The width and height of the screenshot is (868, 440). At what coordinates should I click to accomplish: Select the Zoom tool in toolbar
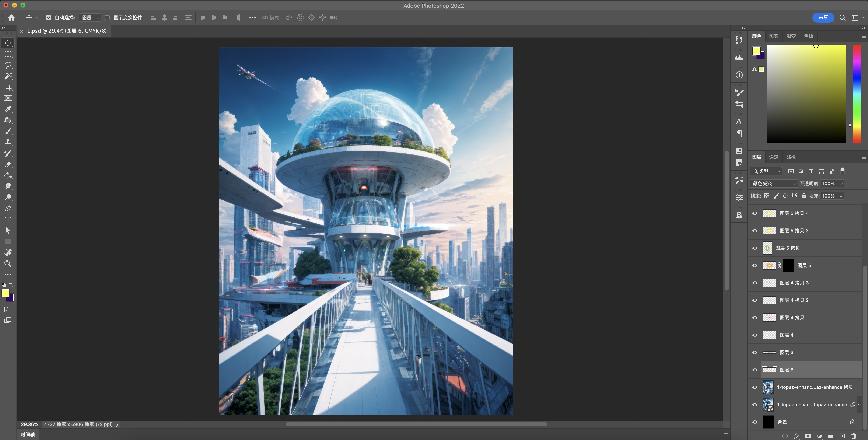coord(8,263)
